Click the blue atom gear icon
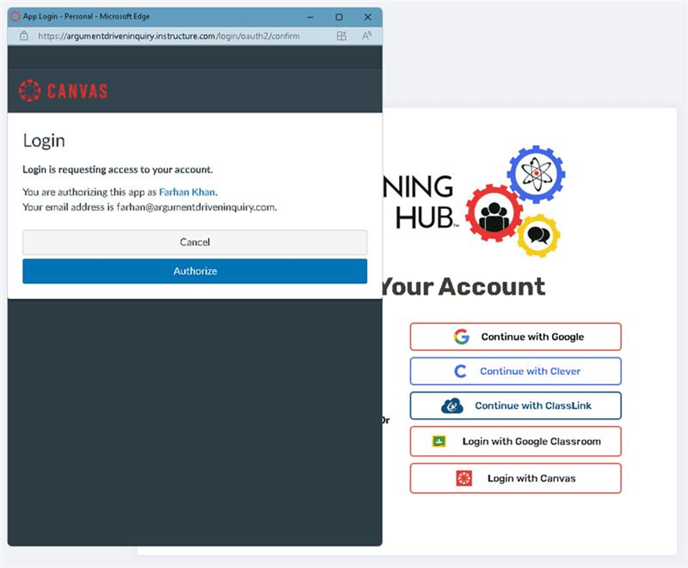This screenshot has height=568, width=688. tap(536, 174)
